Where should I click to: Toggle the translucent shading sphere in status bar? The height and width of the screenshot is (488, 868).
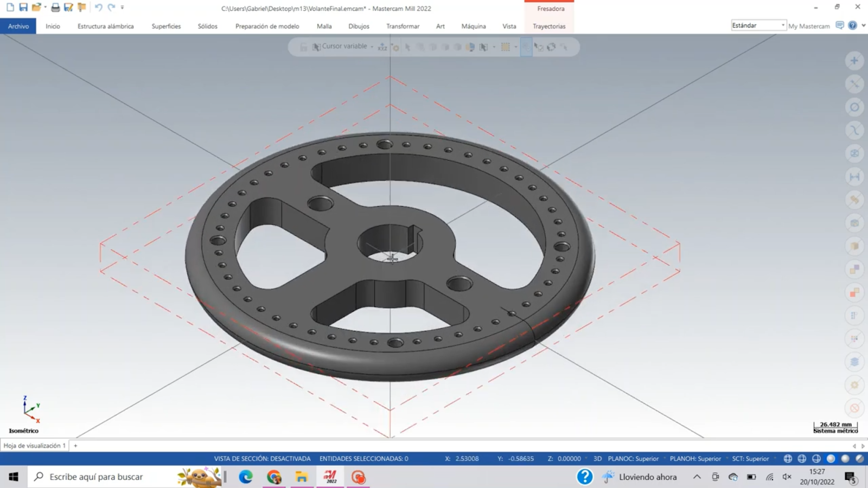point(859,459)
